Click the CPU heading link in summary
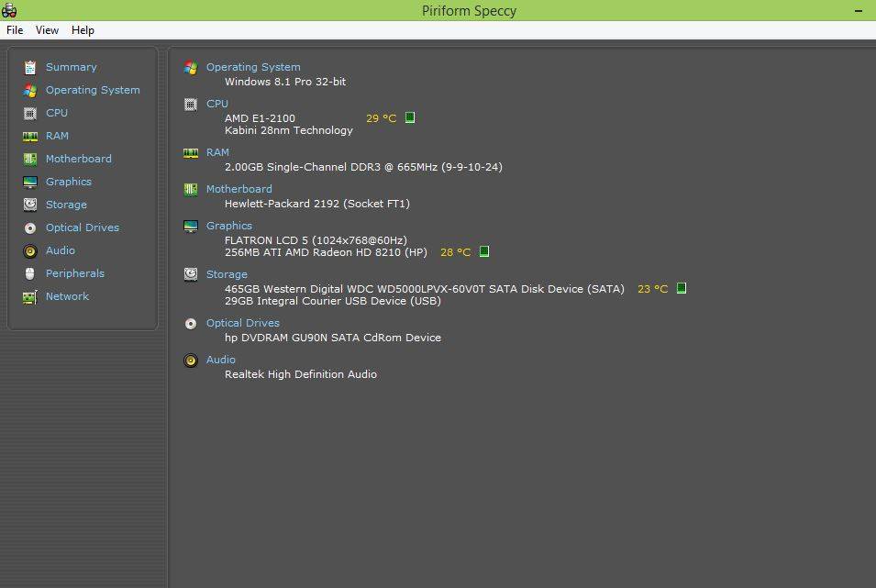This screenshot has width=876, height=588. click(x=216, y=104)
